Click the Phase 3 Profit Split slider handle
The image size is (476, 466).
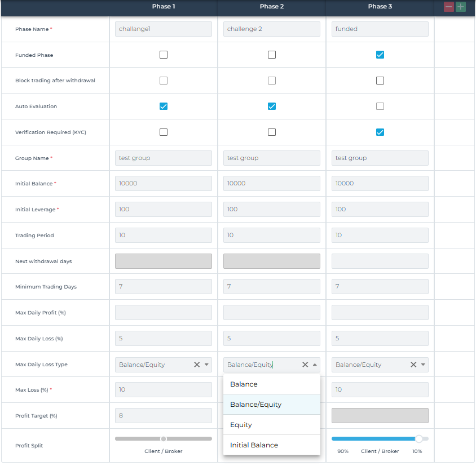[x=418, y=438]
